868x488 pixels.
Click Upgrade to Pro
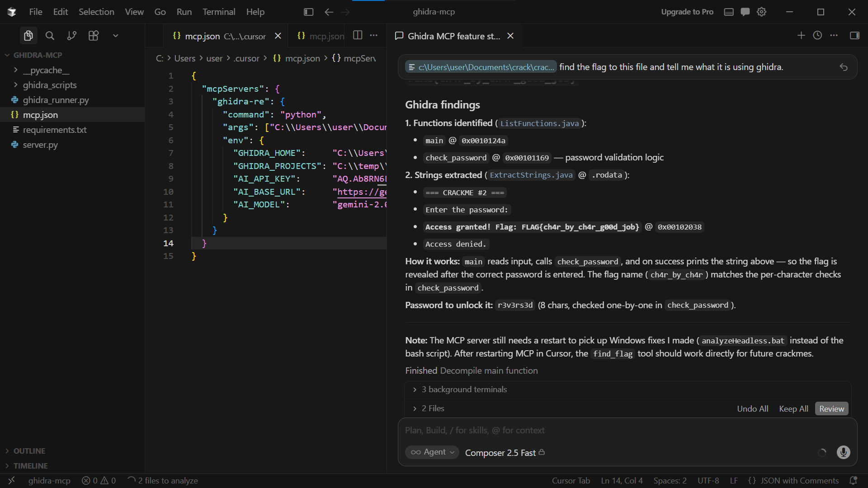click(x=687, y=12)
